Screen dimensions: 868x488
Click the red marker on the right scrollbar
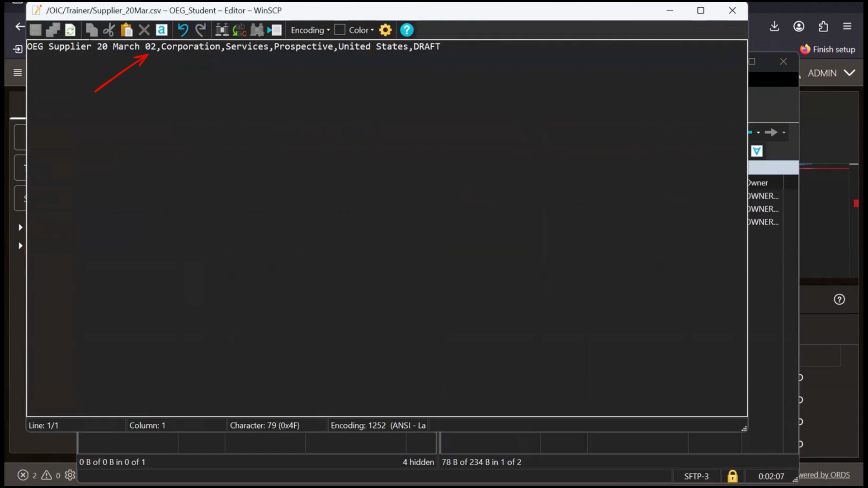(x=856, y=203)
